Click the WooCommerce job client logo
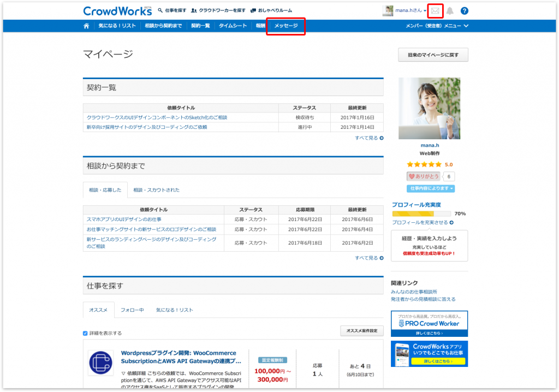The image size is (559, 392). (101, 363)
